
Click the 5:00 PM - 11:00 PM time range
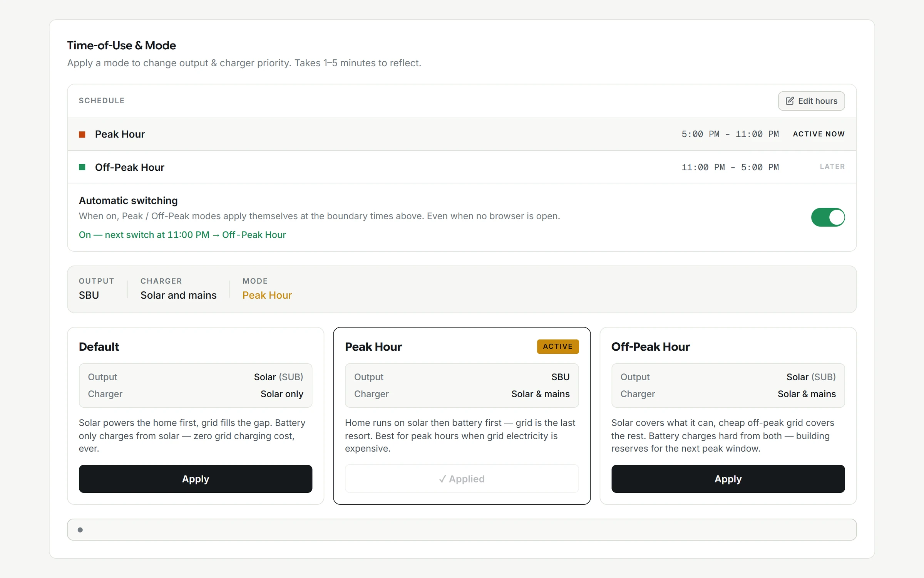pos(730,134)
